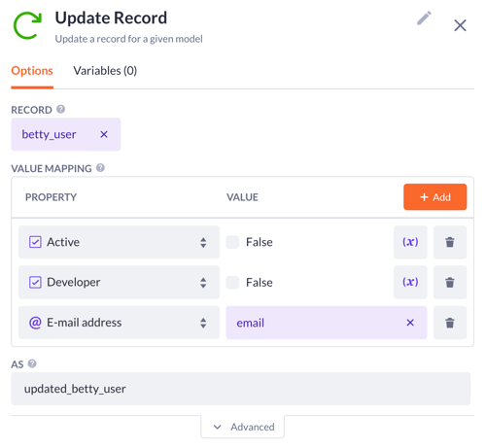Add a new value mapping row
Screen dimensions: 486x448
tap(434, 197)
